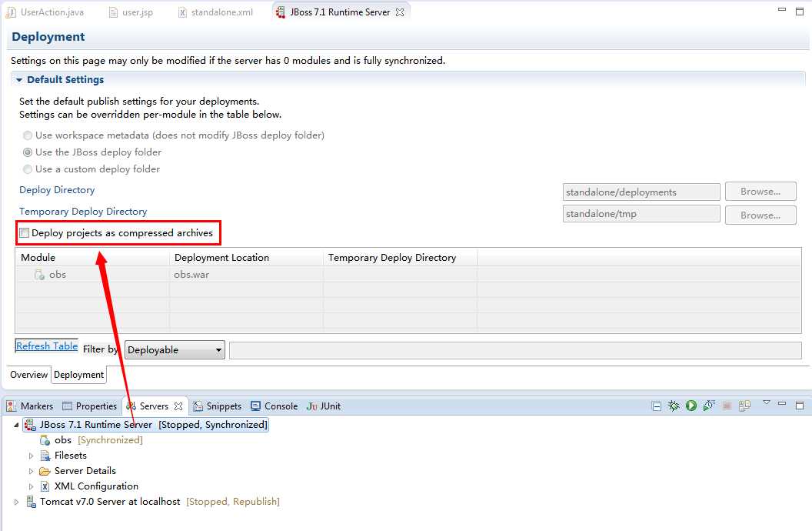
Task: Click the filter text input field
Action: point(515,350)
